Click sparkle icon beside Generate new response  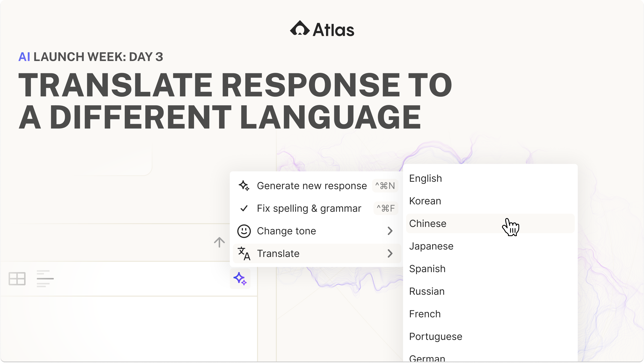(244, 186)
